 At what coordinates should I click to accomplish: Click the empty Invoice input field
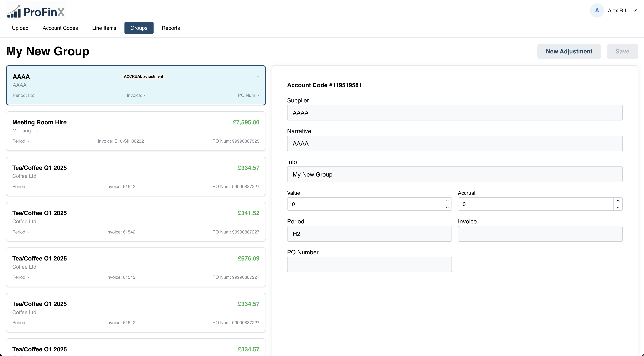(540, 234)
